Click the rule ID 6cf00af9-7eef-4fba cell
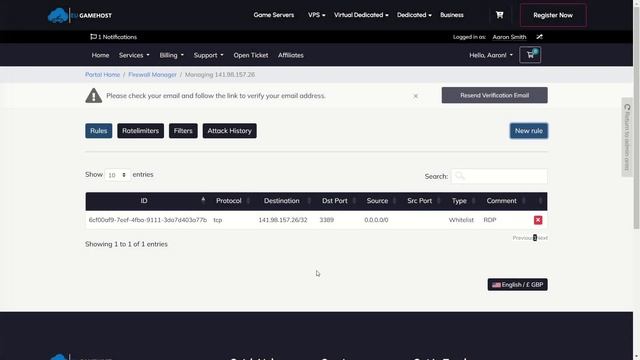 point(148,220)
